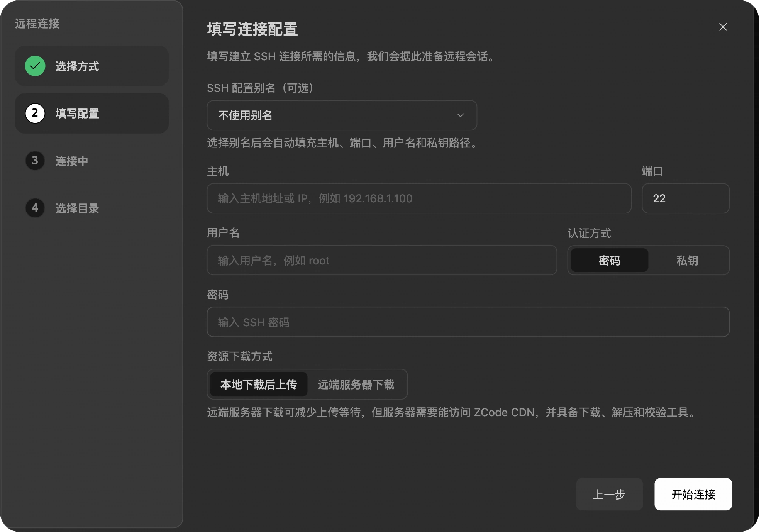The width and height of the screenshot is (759, 532).
Task: Select the 密码 authentication option
Action: [609, 260]
